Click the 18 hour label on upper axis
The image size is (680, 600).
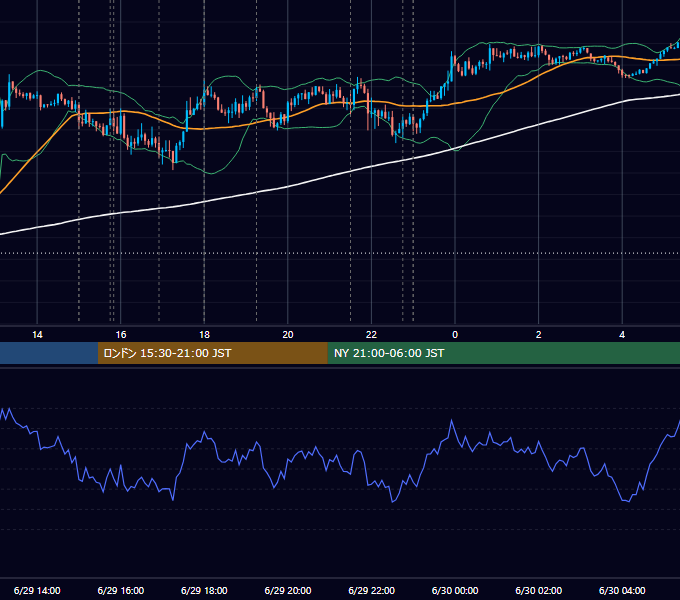tap(204, 335)
